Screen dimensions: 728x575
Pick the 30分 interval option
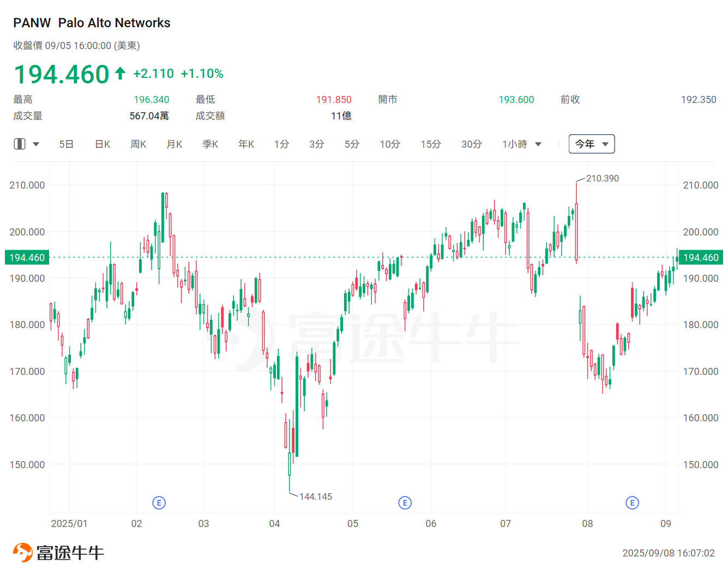click(472, 144)
